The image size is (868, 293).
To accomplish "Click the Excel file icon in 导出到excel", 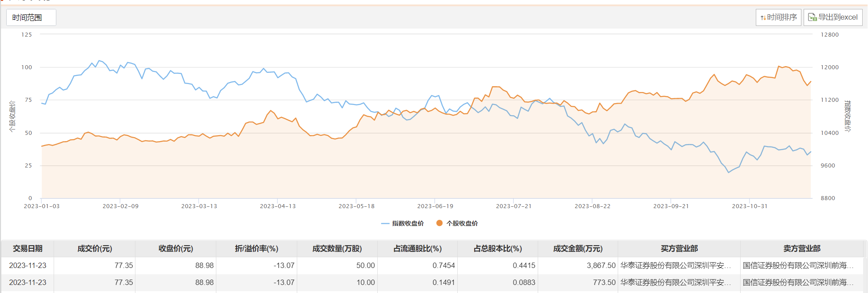I will (812, 17).
